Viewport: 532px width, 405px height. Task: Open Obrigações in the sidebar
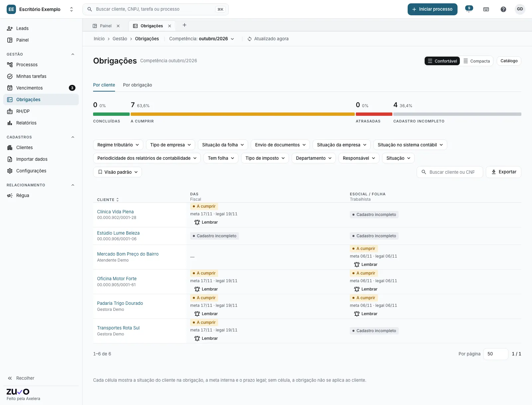(41, 100)
